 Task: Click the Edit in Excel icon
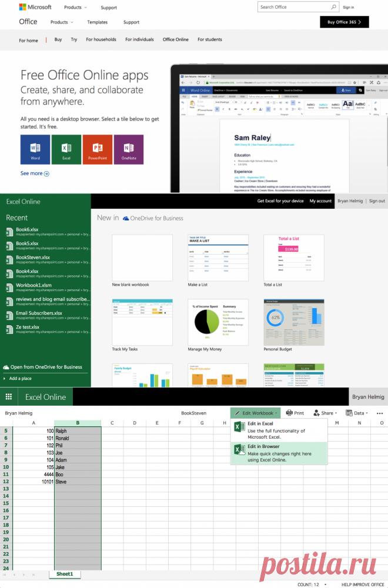point(239,426)
